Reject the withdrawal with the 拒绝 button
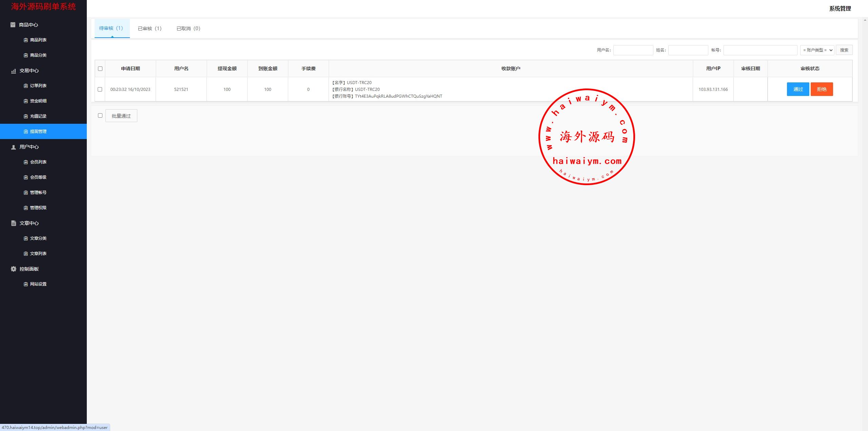This screenshot has height=431, width=868. (822, 89)
